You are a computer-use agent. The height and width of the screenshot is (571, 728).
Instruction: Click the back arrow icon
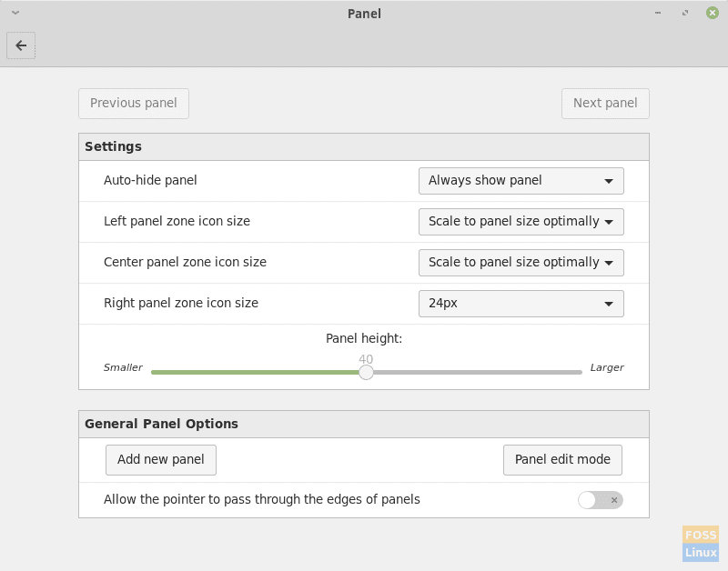click(x=21, y=45)
